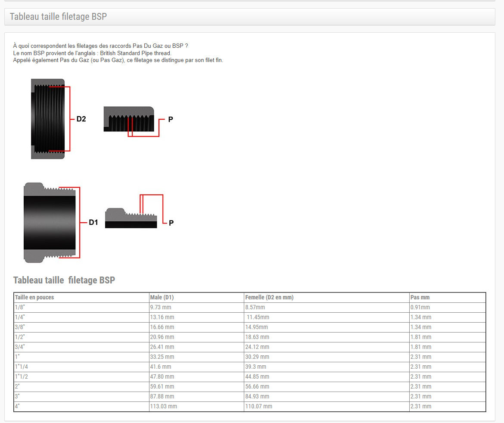This screenshot has width=504, height=423.
Task: Click the 110.07 mm female diameter cell
Action: click(258, 406)
